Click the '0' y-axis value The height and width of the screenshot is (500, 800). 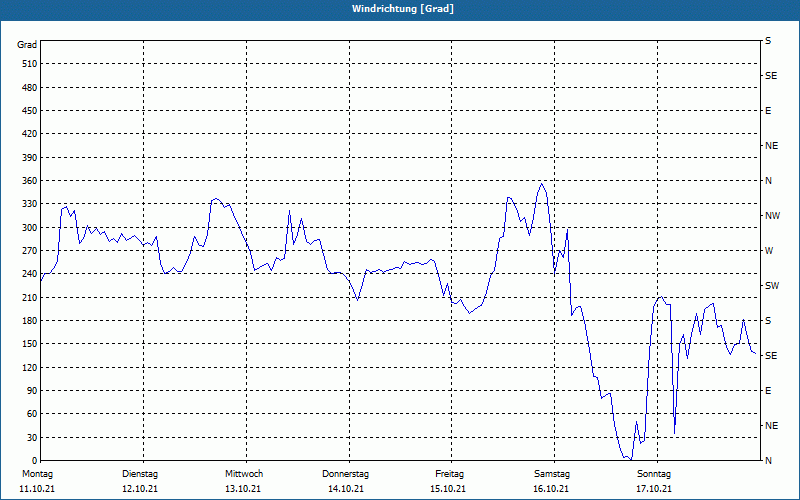click(x=35, y=461)
